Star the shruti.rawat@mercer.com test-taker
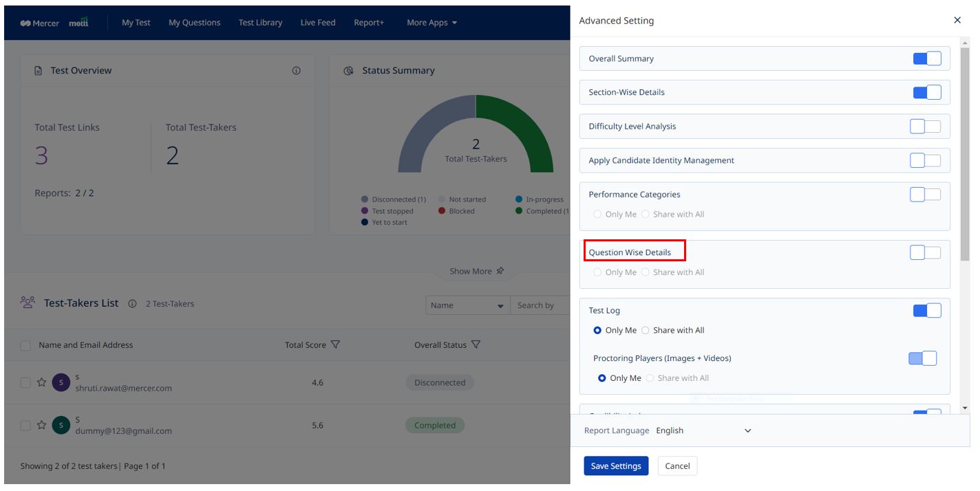The width and height of the screenshot is (980, 491). pyautogui.click(x=41, y=382)
